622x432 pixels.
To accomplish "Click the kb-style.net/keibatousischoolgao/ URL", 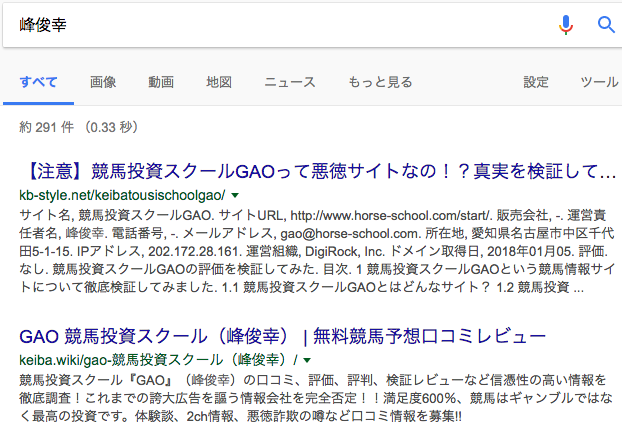I will coord(122,195).
